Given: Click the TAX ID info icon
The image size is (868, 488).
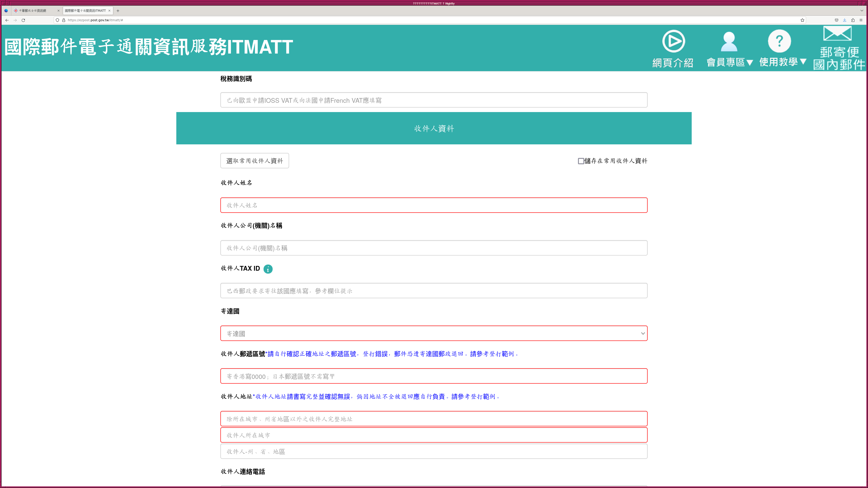Looking at the screenshot, I should pyautogui.click(x=268, y=269).
